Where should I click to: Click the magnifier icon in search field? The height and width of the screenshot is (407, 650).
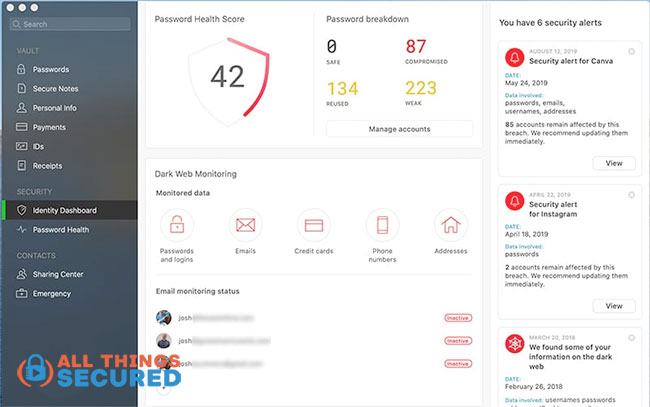click(16, 24)
